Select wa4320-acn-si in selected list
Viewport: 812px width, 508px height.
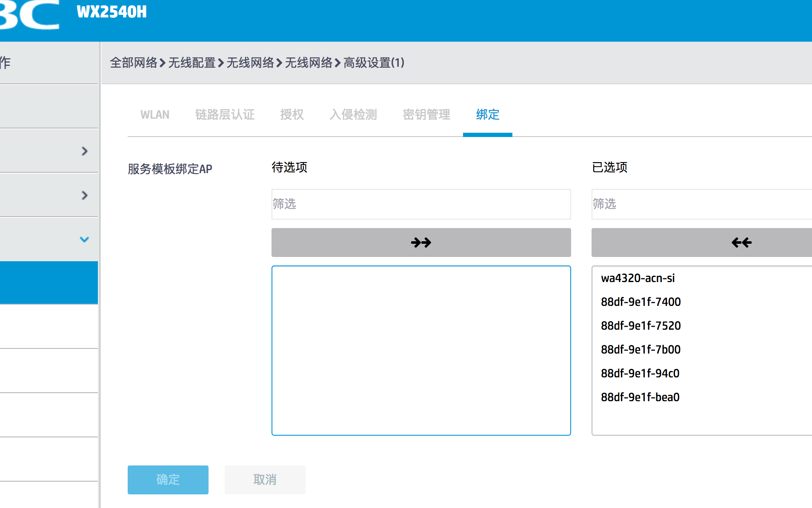pyautogui.click(x=638, y=278)
